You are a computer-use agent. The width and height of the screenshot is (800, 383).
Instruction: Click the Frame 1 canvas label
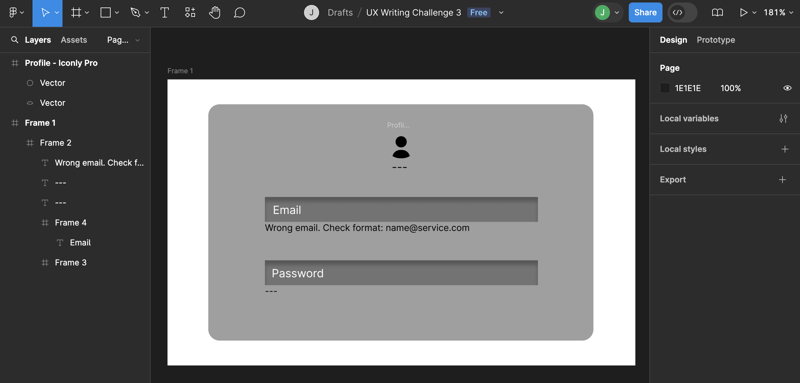tap(180, 71)
